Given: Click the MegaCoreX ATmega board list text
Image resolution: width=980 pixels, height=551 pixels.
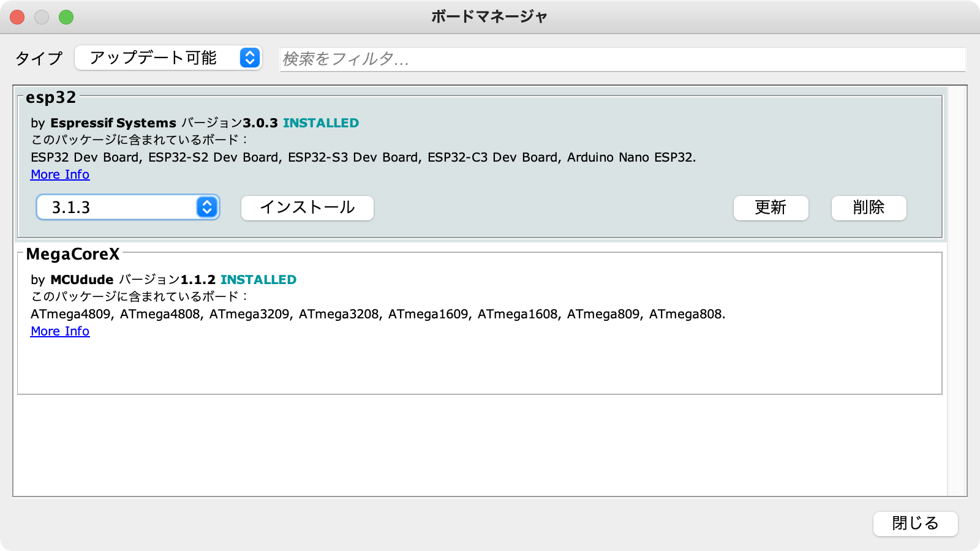Looking at the screenshot, I should tap(378, 314).
